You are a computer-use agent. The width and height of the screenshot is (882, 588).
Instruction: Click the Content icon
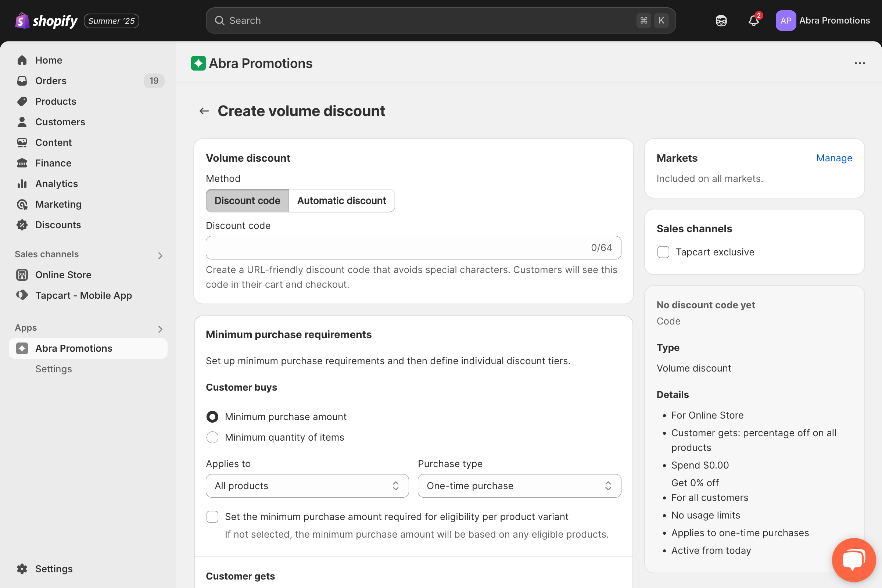[x=22, y=143]
